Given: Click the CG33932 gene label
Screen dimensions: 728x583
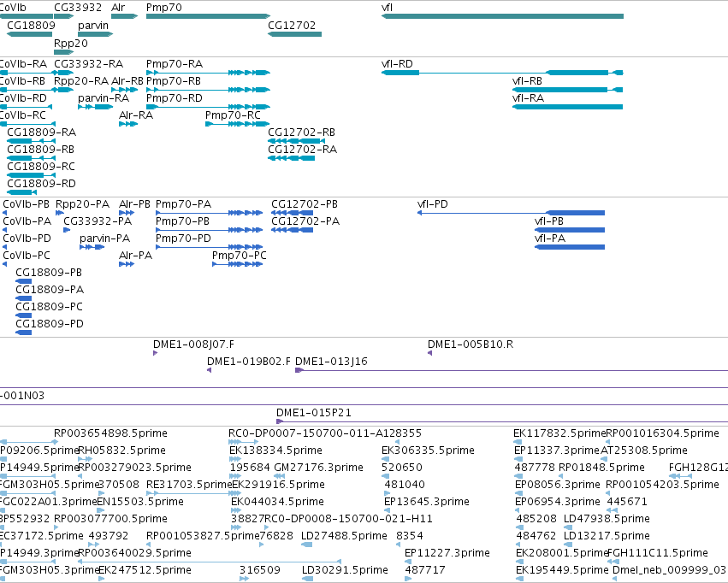Looking at the screenshot, I should pos(78,8).
